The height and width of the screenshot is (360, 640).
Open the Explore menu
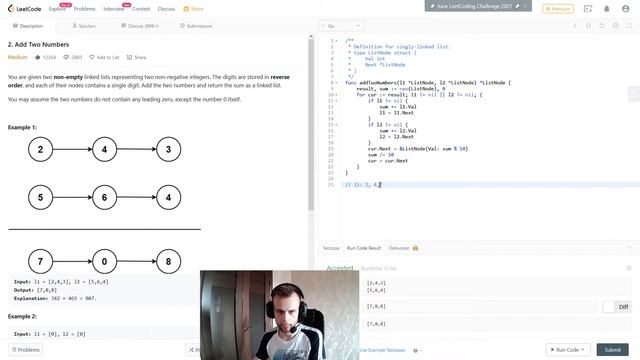57,9
